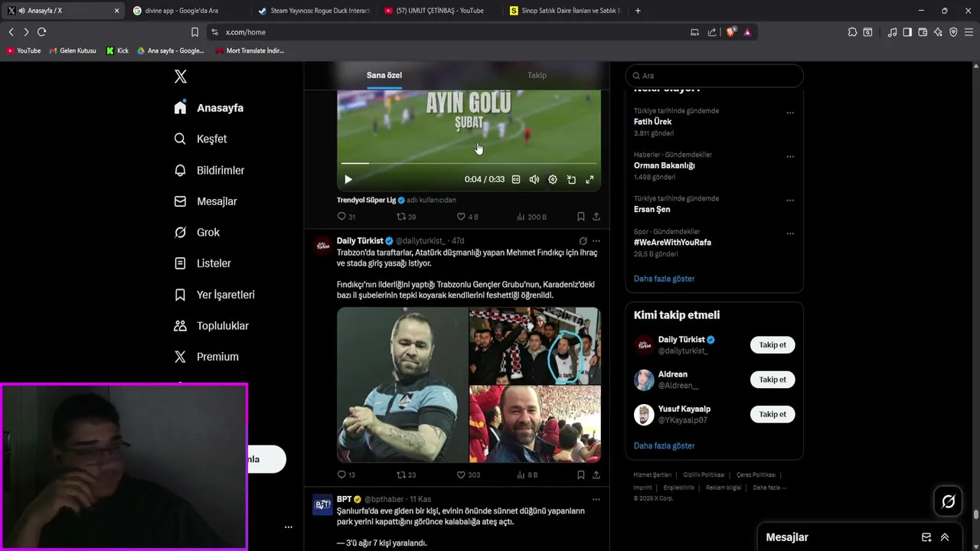Reply to the Daily Türkist post

pyautogui.click(x=346, y=474)
